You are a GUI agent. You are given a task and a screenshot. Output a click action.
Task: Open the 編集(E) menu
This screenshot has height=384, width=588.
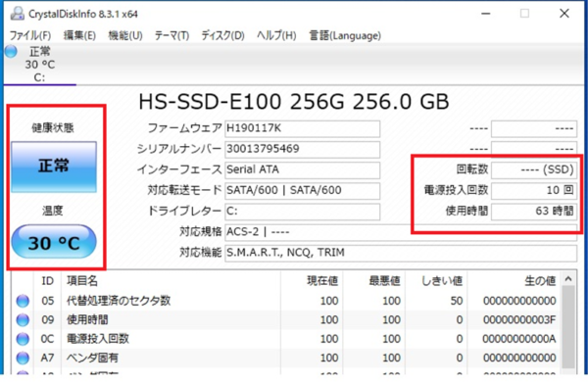[x=79, y=35]
